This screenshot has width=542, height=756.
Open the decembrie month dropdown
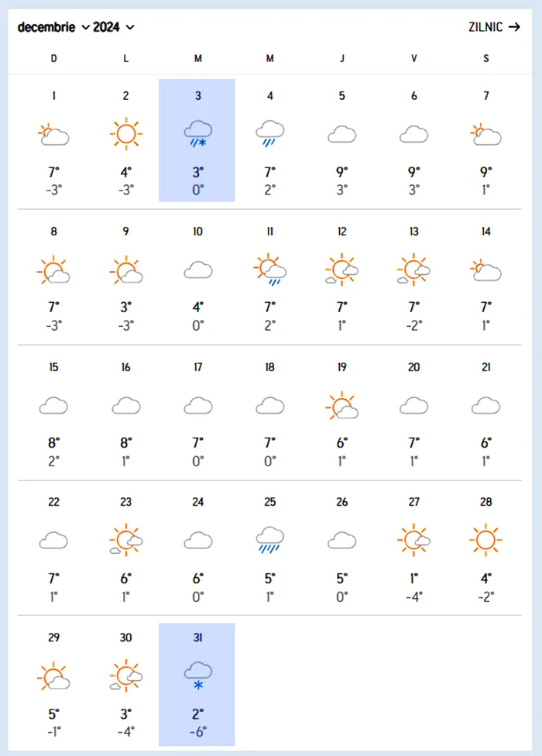click(x=53, y=27)
